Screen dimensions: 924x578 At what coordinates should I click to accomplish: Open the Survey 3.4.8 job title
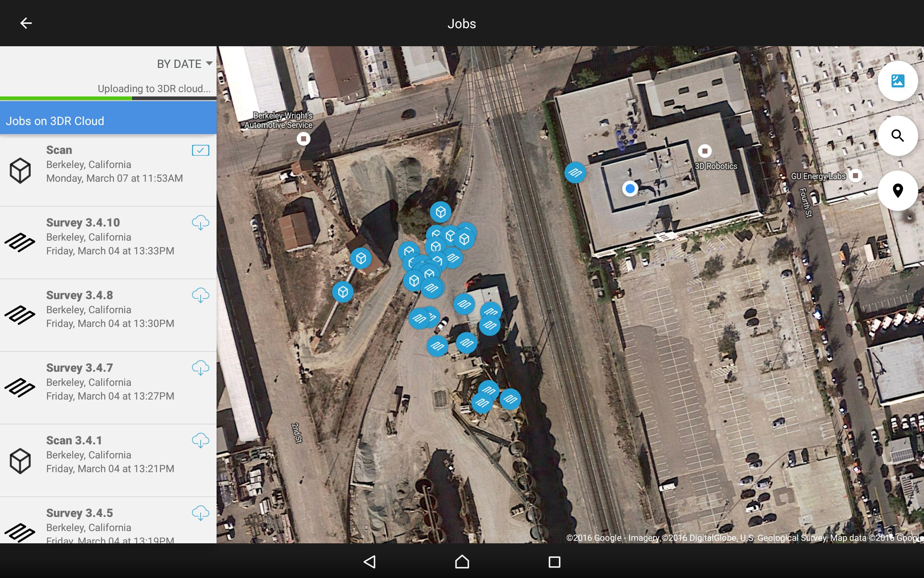(x=79, y=295)
